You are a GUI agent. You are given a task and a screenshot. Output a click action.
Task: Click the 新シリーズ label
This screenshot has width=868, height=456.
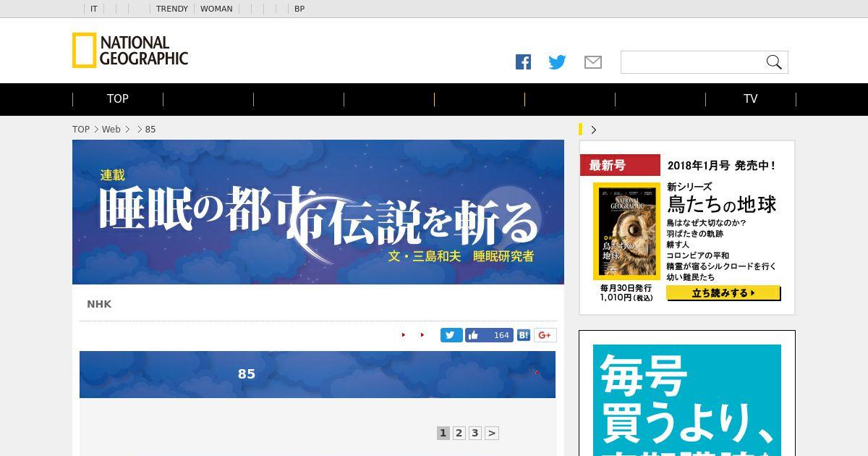pos(689,187)
